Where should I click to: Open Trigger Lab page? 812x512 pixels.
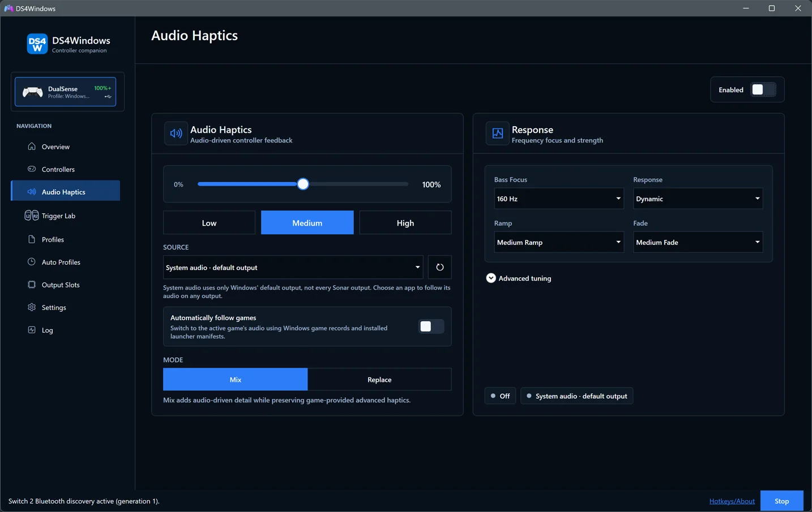pos(65,216)
